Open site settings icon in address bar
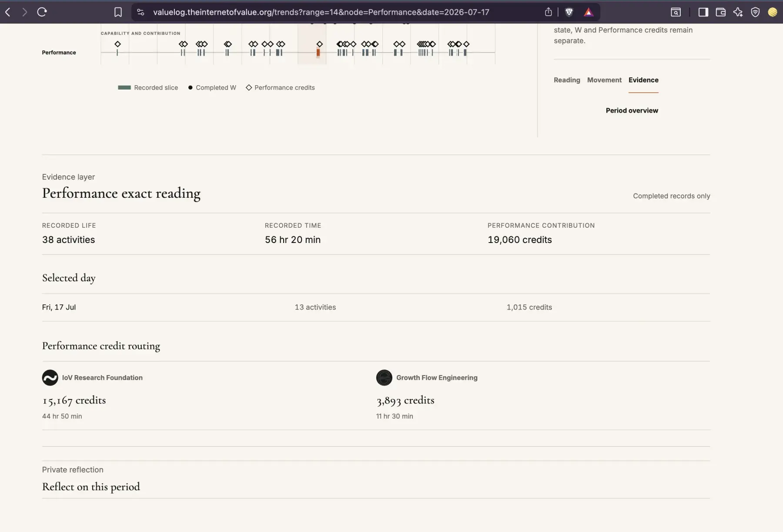The height and width of the screenshot is (532, 783). point(141,12)
